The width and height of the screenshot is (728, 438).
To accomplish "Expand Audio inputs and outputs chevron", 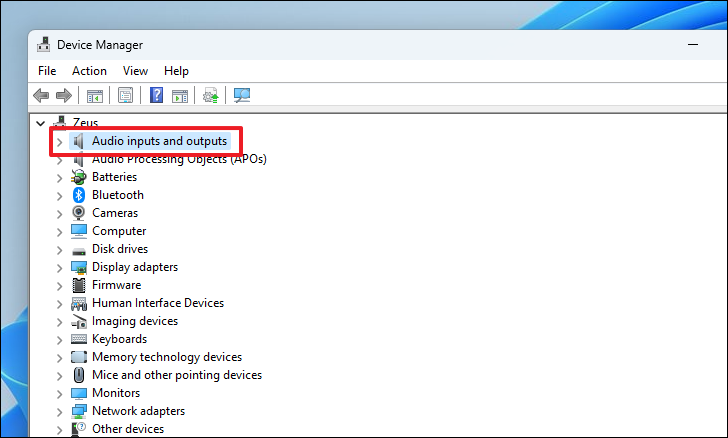I will point(59,142).
